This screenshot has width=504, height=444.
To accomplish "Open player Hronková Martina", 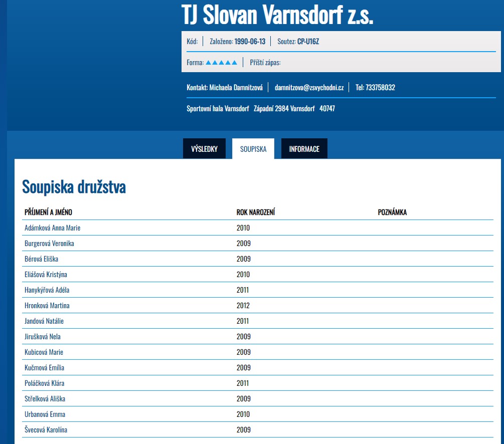I will pyautogui.click(x=47, y=306).
